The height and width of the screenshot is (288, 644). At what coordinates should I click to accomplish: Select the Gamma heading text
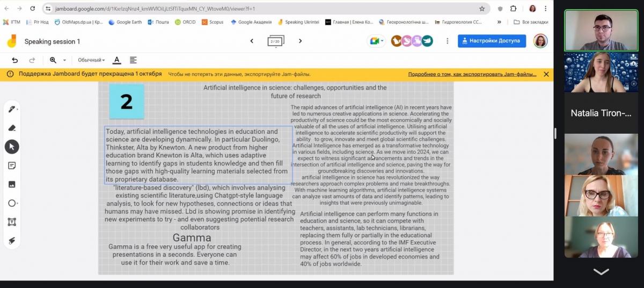192,237
